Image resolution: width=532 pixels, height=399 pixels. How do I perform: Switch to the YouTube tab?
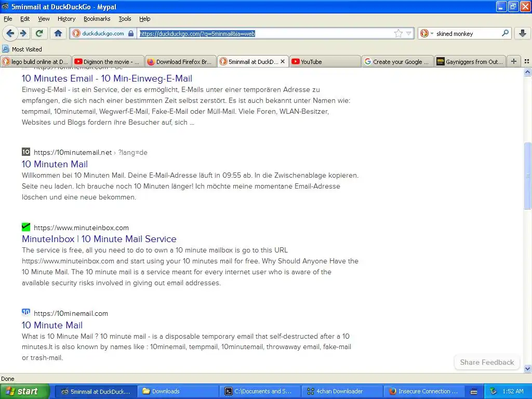pos(325,62)
